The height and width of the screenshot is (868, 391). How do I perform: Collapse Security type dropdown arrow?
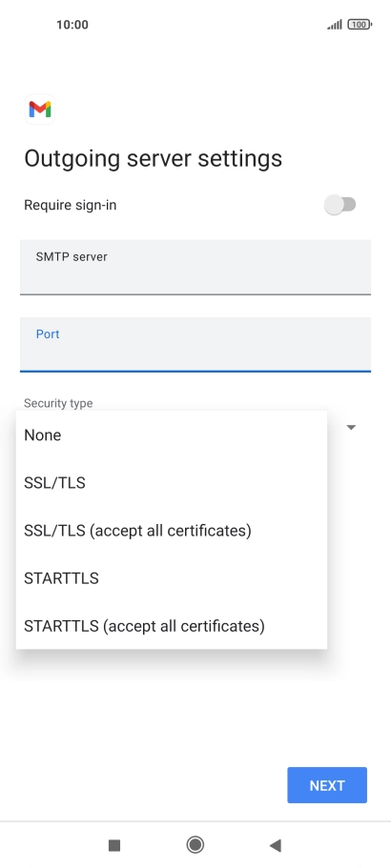[351, 428]
